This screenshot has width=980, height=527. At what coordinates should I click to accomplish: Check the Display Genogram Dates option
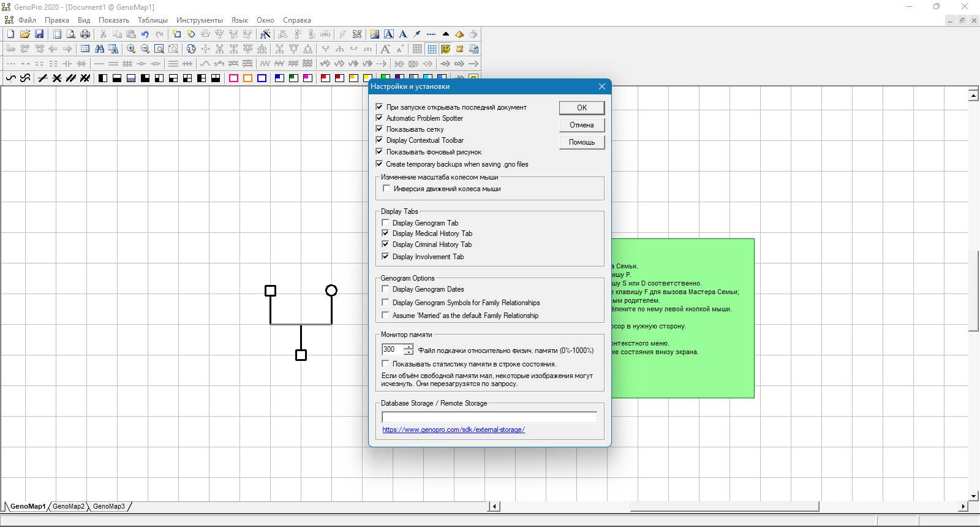coord(385,289)
